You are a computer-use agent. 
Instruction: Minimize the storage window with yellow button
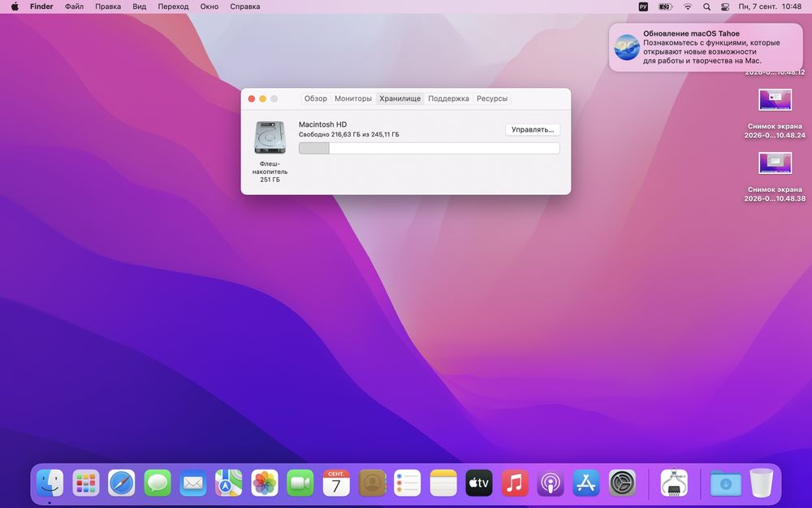263,98
